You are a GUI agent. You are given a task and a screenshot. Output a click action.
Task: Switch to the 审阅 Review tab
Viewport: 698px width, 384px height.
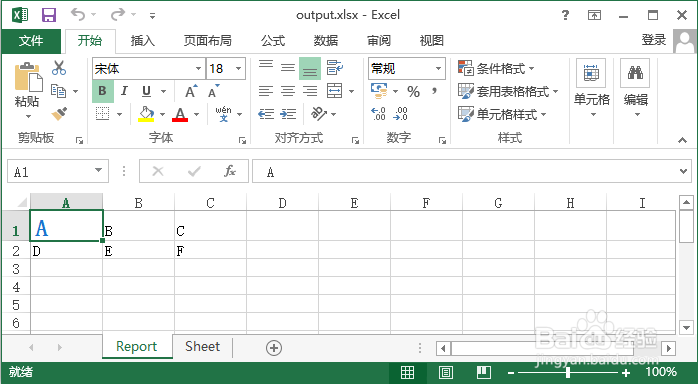coord(379,41)
